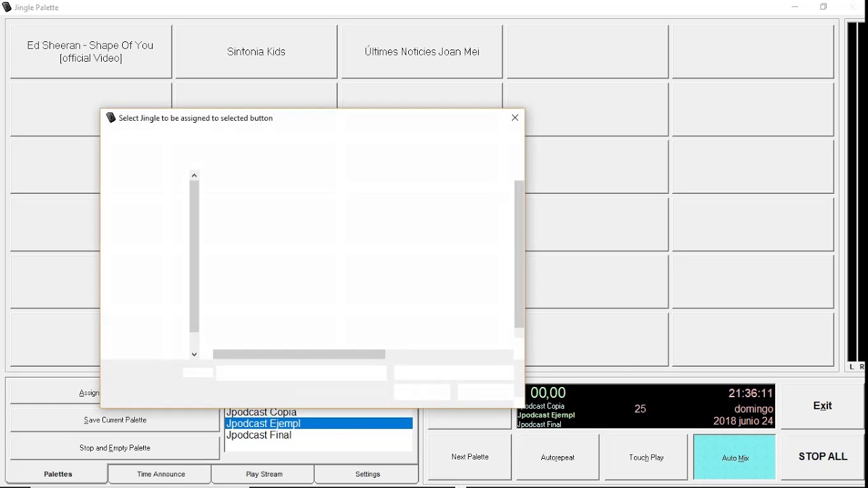Click the Jingle Palette title bar icon

[x=7, y=7]
